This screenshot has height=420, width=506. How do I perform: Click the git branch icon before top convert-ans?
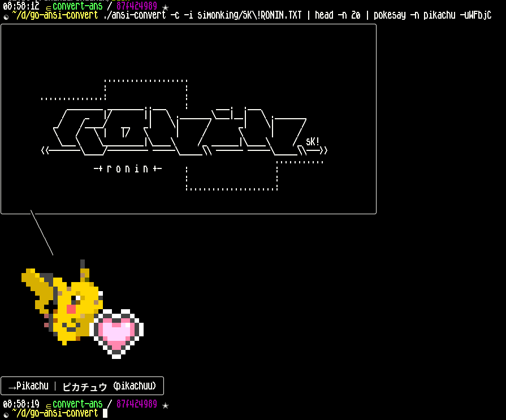49,7
